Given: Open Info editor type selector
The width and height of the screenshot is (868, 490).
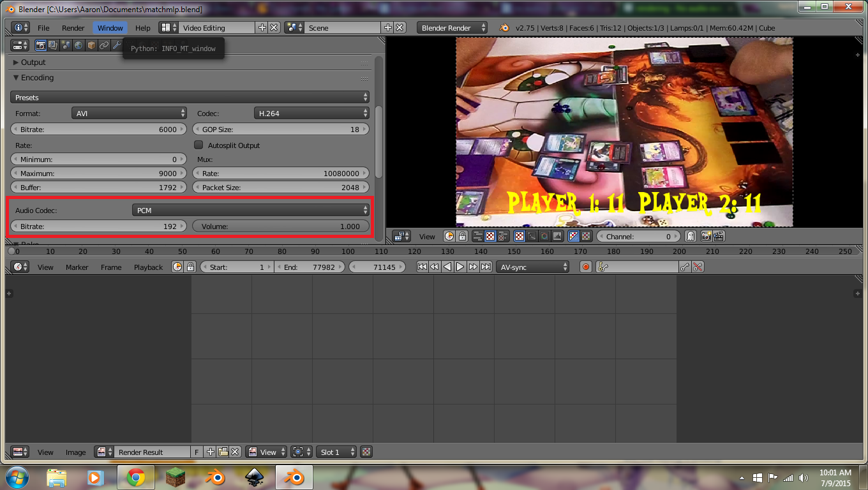Looking at the screenshot, I should coord(20,27).
